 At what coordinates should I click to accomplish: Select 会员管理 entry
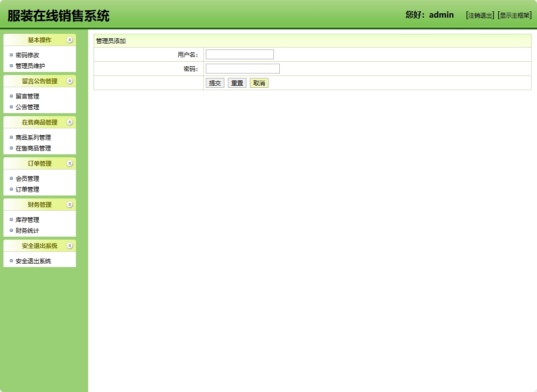(27, 178)
